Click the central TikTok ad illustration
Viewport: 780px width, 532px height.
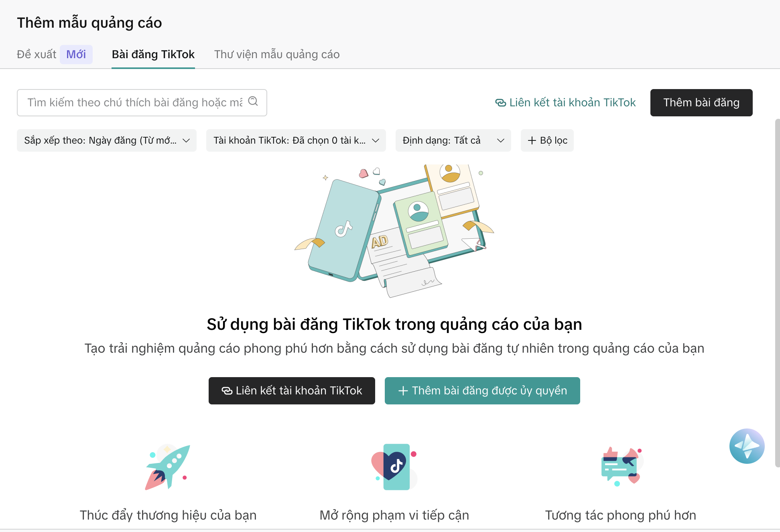(x=394, y=231)
